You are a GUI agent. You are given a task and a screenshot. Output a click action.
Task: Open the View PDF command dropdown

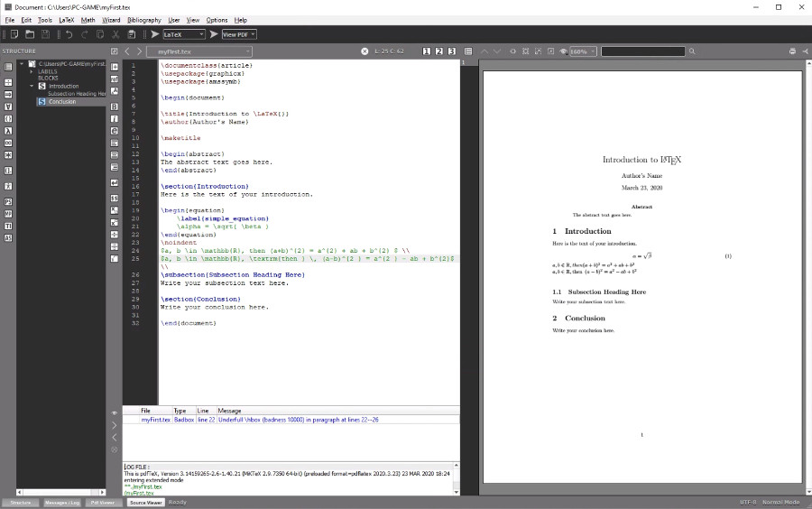(239, 34)
